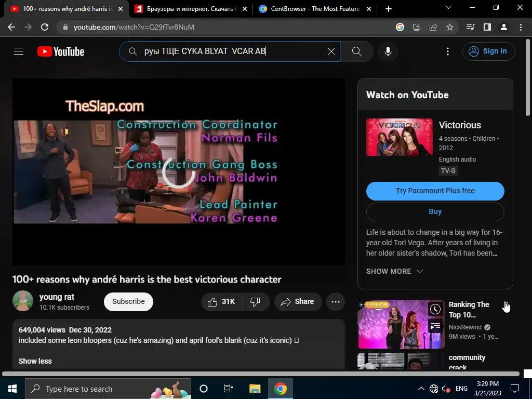Open Ranking The Top 10 video thumbnail

401,324
